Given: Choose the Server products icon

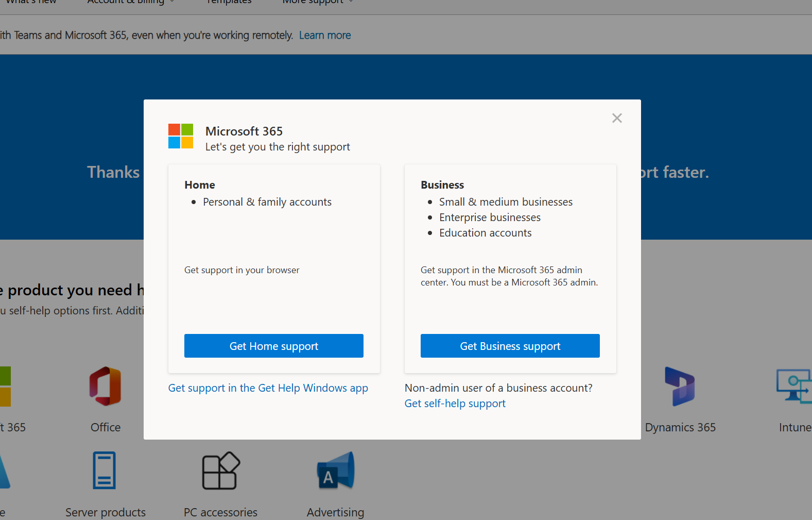Looking at the screenshot, I should (x=105, y=470).
